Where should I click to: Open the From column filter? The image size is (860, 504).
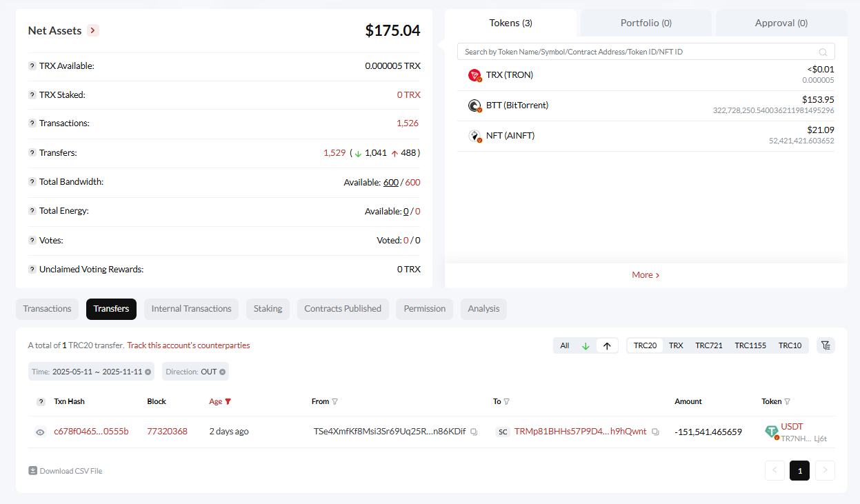point(335,401)
